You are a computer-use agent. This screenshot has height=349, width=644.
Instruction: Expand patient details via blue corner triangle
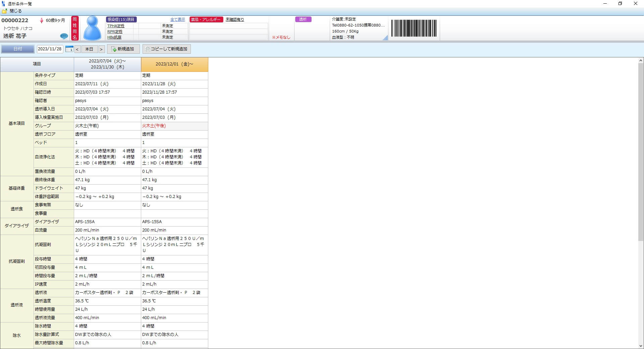pyautogui.click(x=385, y=38)
